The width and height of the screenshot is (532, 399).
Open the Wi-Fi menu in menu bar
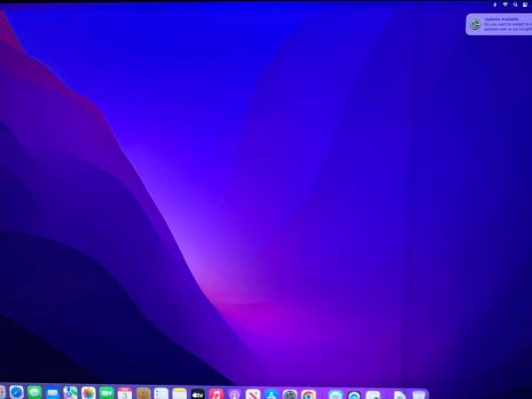pos(505,4)
